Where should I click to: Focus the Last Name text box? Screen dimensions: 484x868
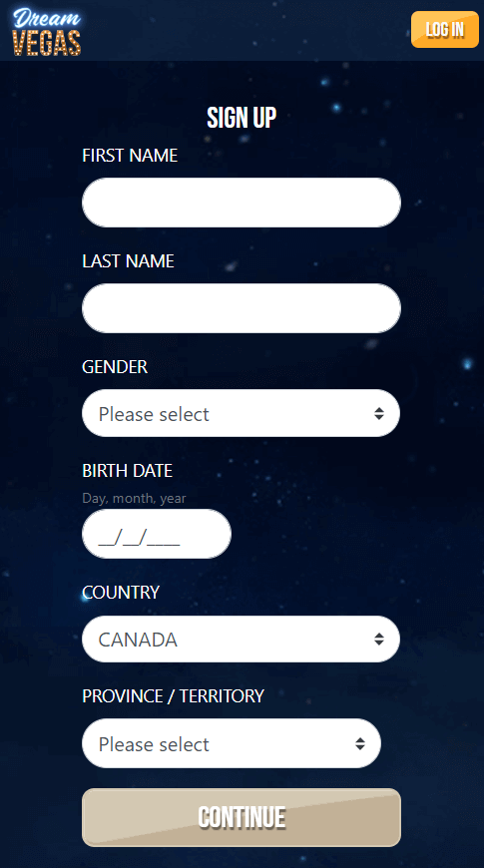(242, 308)
